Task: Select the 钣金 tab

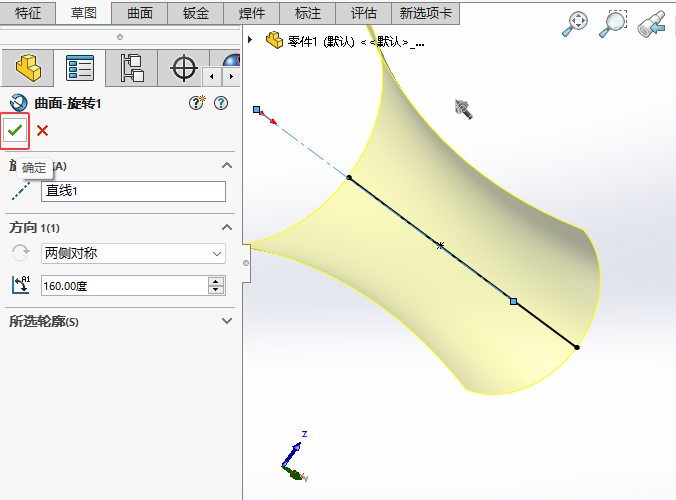Action: pyautogui.click(x=196, y=13)
